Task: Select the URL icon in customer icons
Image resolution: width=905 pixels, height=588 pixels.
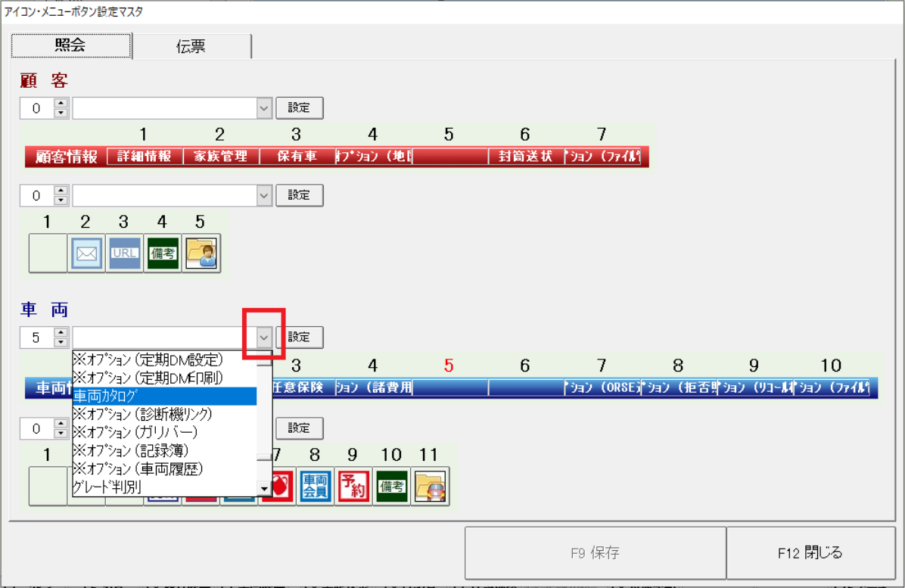Action: point(124,254)
